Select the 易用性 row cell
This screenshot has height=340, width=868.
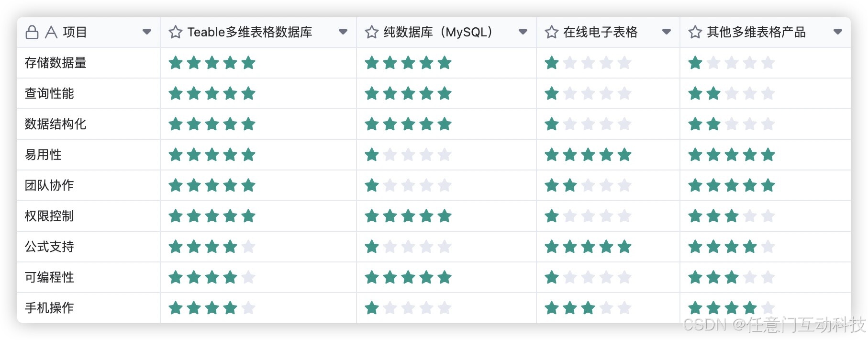[x=89, y=155]
